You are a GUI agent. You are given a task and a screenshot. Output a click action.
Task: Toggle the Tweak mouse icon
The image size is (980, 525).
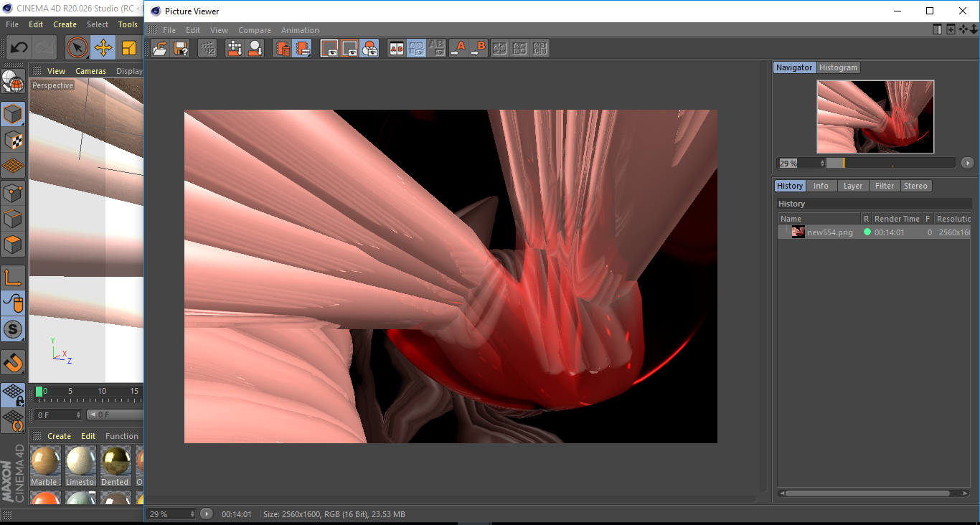click(x=13, y=303)
